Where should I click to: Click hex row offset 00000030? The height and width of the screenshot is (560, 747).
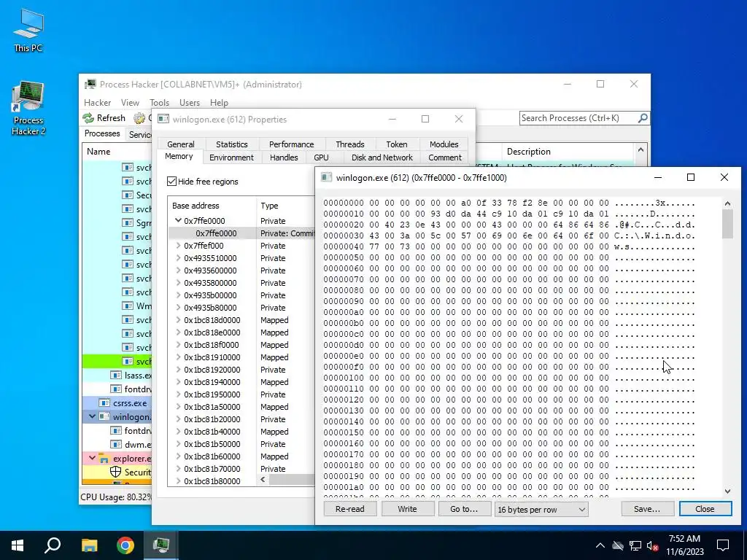[x=344, y=236]
